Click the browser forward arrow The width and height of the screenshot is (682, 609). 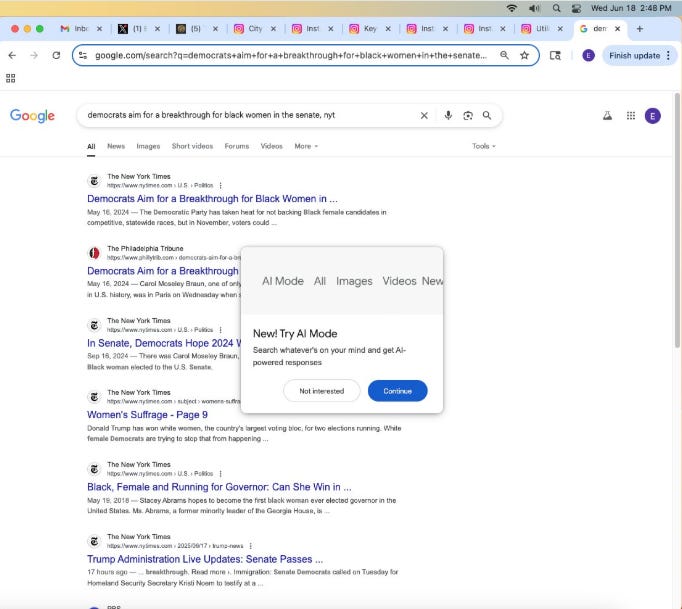(x=34, y=55)
